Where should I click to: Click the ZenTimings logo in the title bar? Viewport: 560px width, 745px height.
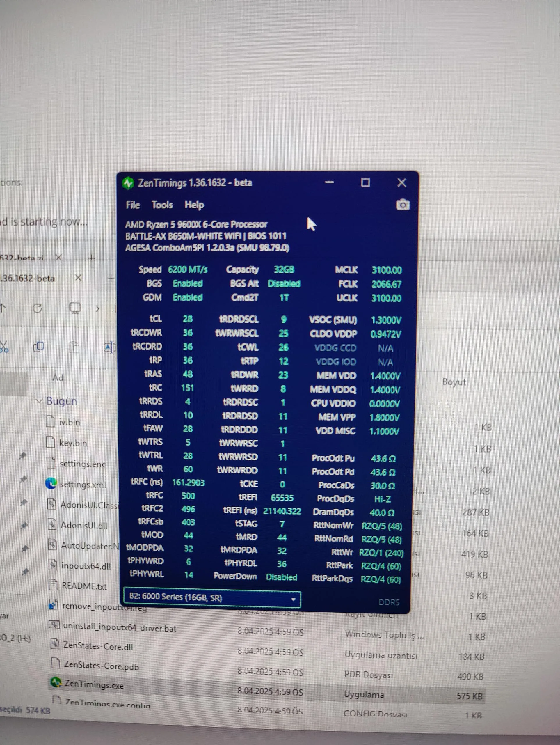tap(128, 183)
